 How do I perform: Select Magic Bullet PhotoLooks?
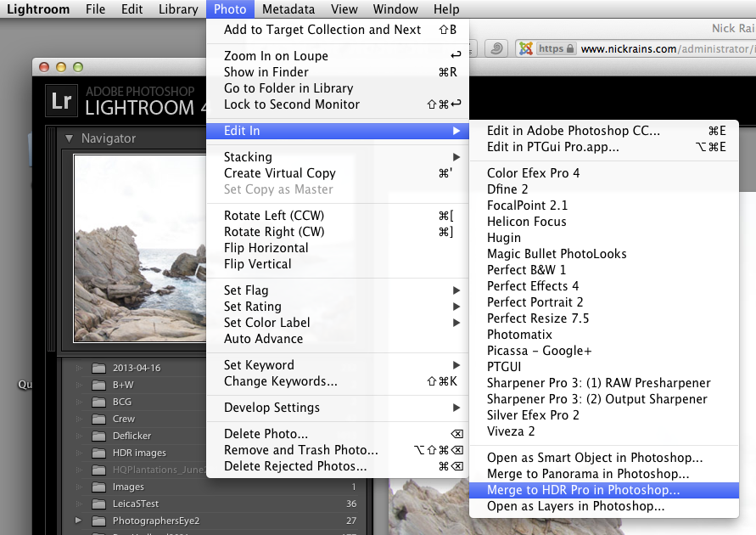click(604, 254)
